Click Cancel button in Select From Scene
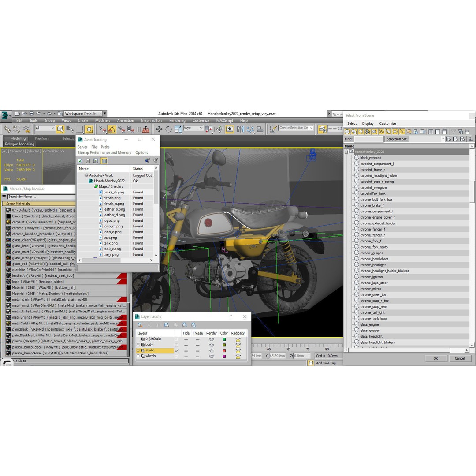Viewport: 476px width, 476px height. [x=460, y=358]
